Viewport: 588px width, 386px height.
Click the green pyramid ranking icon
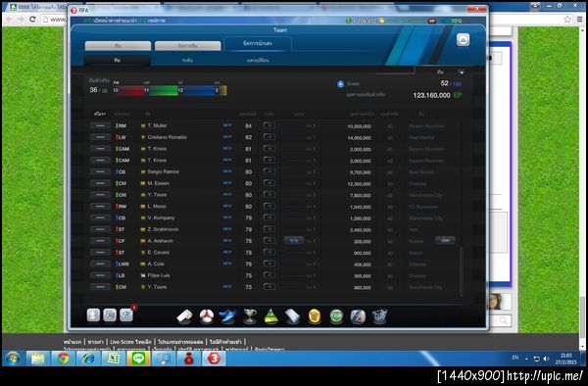click(x=270, y=316)
